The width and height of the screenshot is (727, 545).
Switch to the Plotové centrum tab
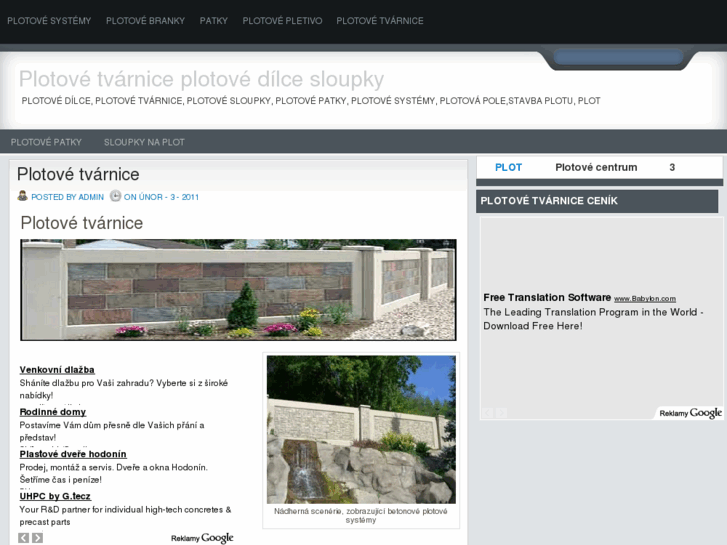(x=596, y=167)
